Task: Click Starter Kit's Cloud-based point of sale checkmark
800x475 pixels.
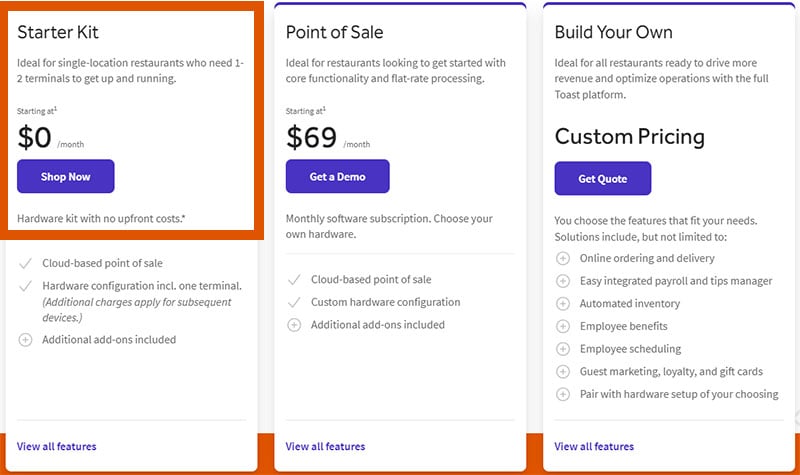Action: click(25, 264)
